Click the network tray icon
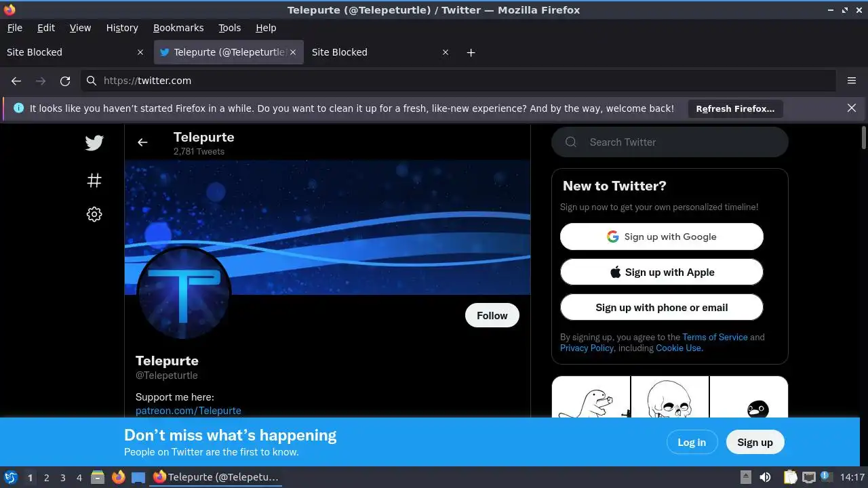Screen dimensions: 868x488 [808, 477]
